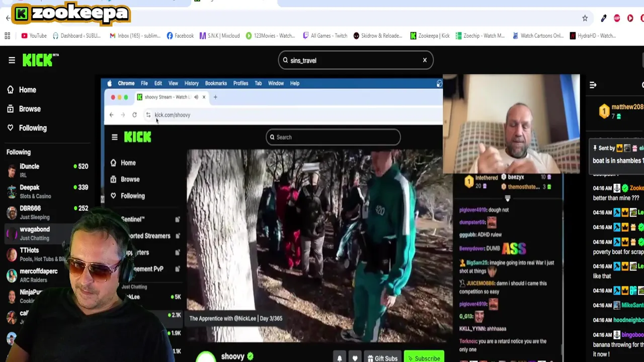Open the iDuncle channel in the Following list
This screenshot has height=362, width=644.
pyautogui.click(x=48, y=170)
